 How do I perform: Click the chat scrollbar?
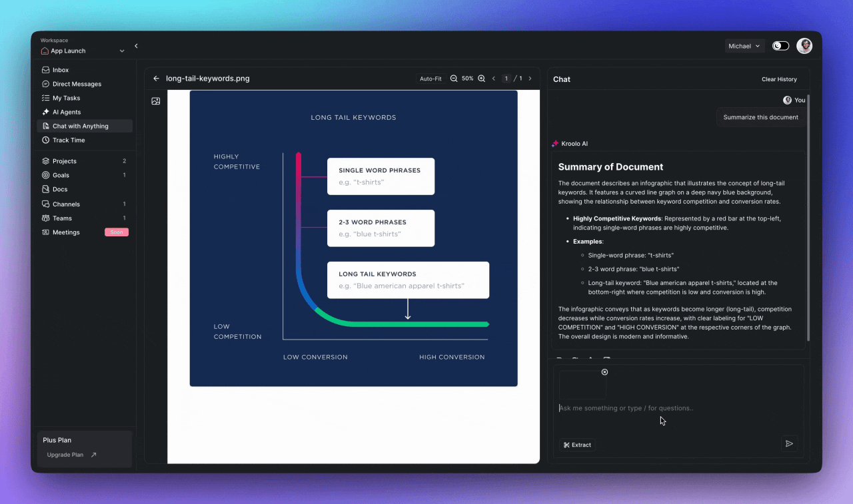coord(808,220)
